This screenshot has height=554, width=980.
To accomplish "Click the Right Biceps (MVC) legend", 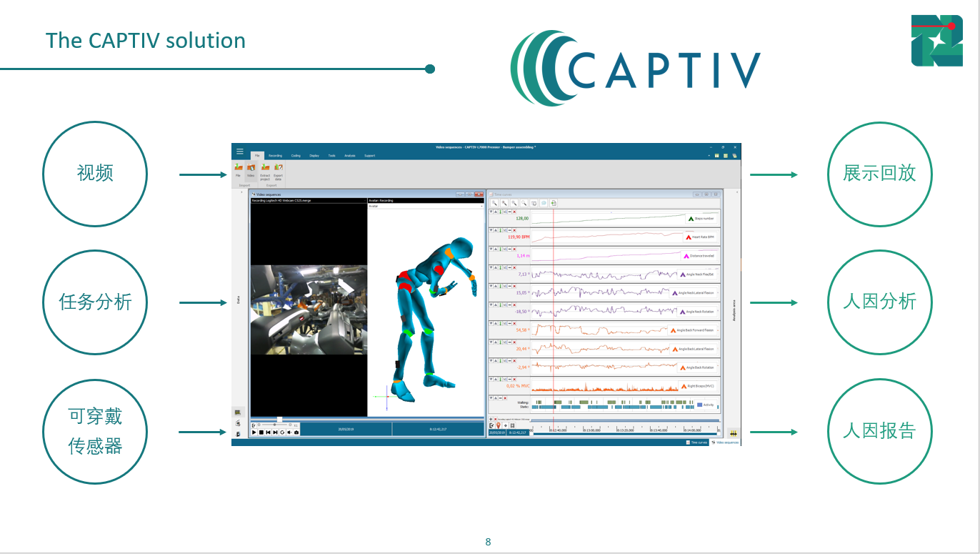I will click(697, 386).
